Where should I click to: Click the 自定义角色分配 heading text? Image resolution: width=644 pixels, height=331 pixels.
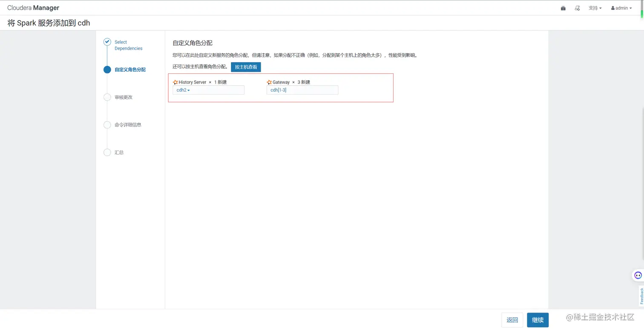[192, 43]
